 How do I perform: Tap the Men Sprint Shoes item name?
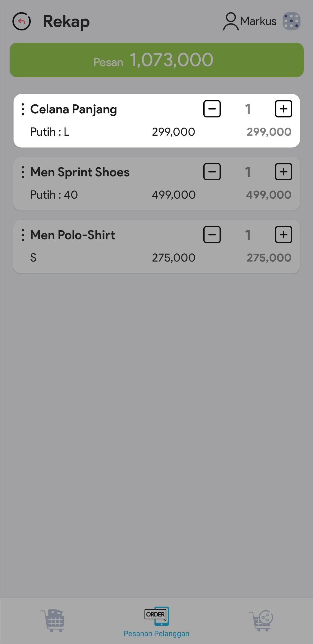pyautogui.click(x=80, y=172)
